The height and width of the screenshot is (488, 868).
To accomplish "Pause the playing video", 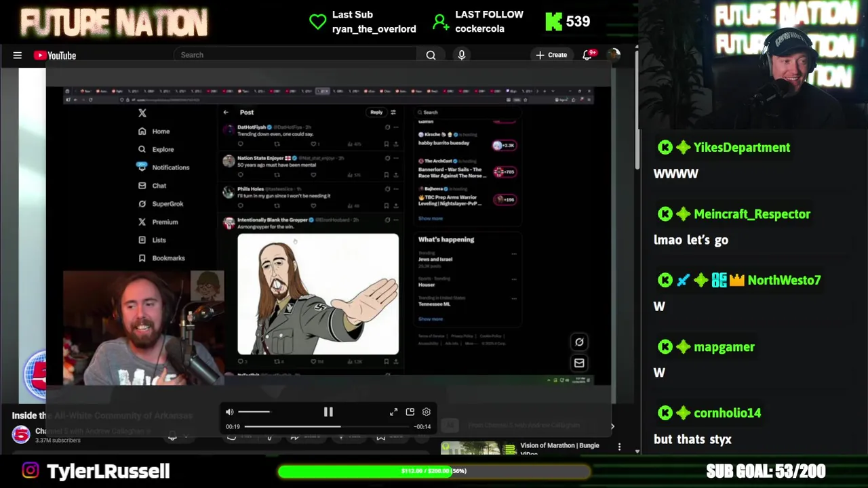I will 328,412.
